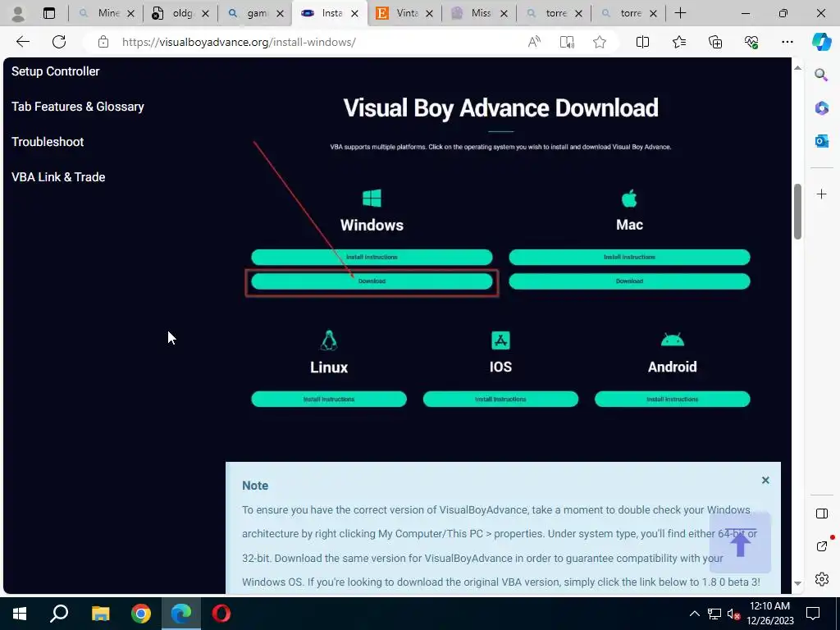This screenshot has width=840, height=630.
Task: Open a new browser tab
Action: pos(680,13)
